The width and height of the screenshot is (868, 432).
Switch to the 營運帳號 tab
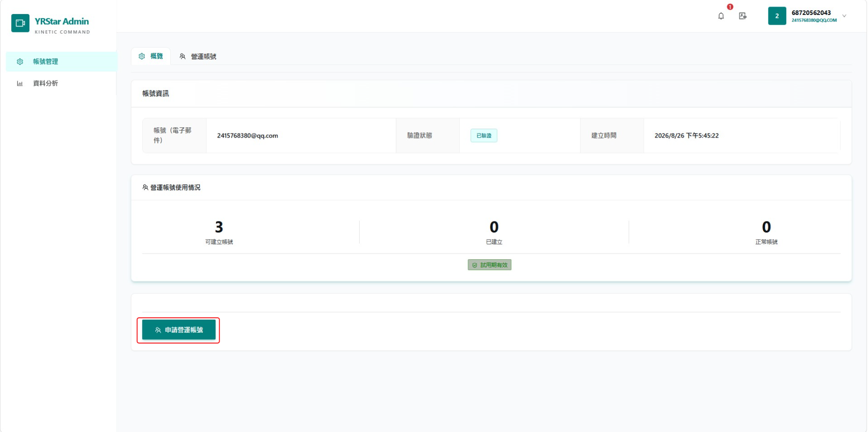[198, 56]
